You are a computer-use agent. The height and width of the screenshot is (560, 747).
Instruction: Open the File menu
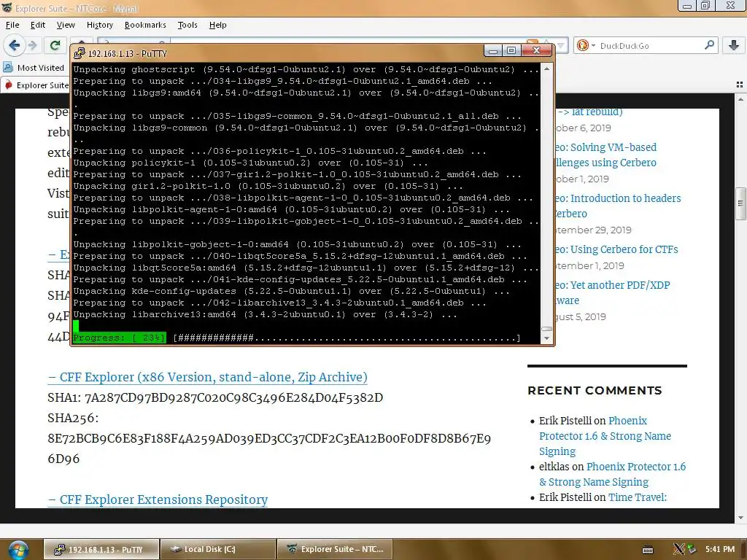click(x=12, y=25)
